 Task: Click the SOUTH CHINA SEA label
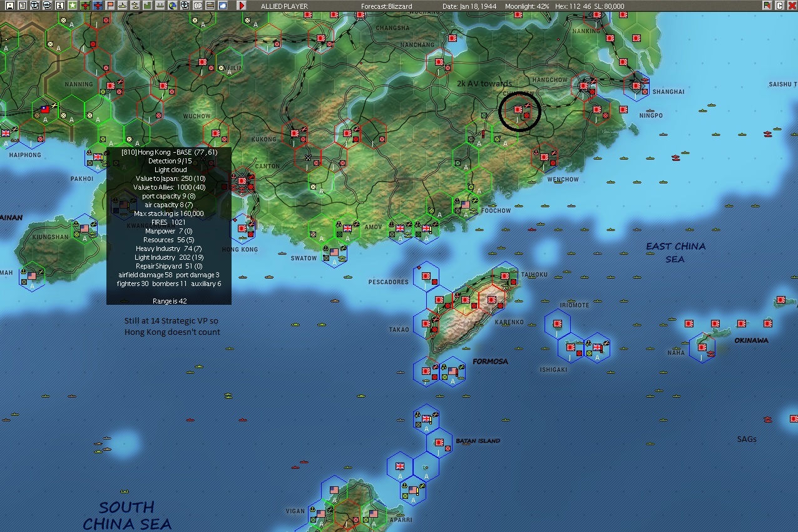[126, 514]
